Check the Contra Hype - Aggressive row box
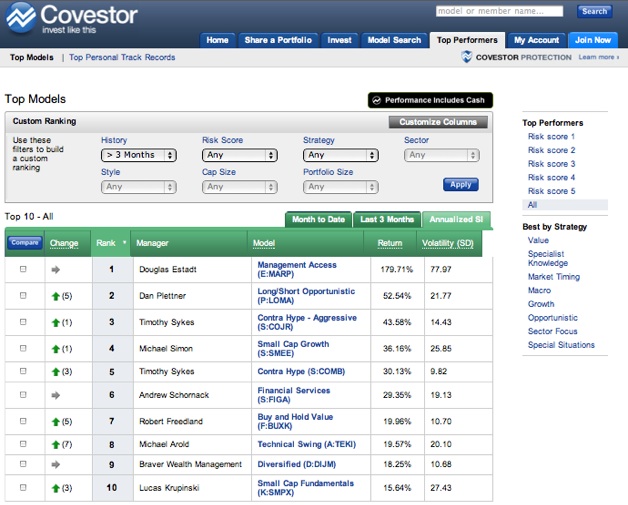 (x=23, y=322)
